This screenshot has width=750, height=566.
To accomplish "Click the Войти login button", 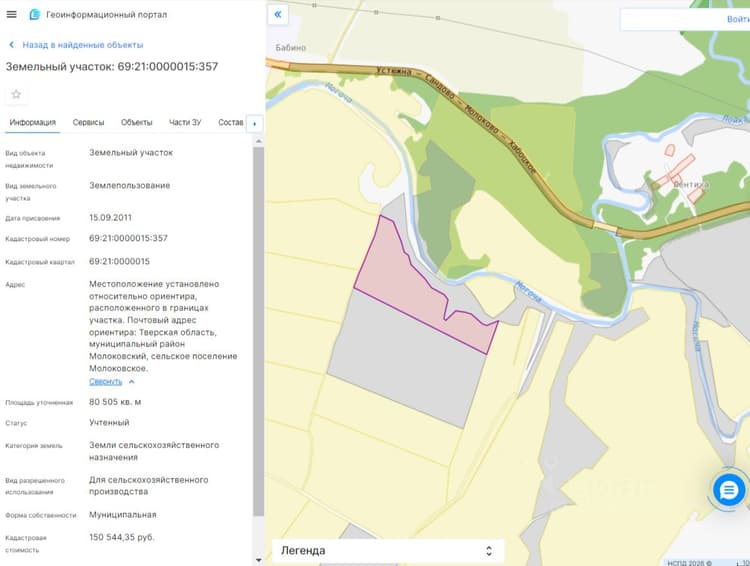I will click(738, 19).
